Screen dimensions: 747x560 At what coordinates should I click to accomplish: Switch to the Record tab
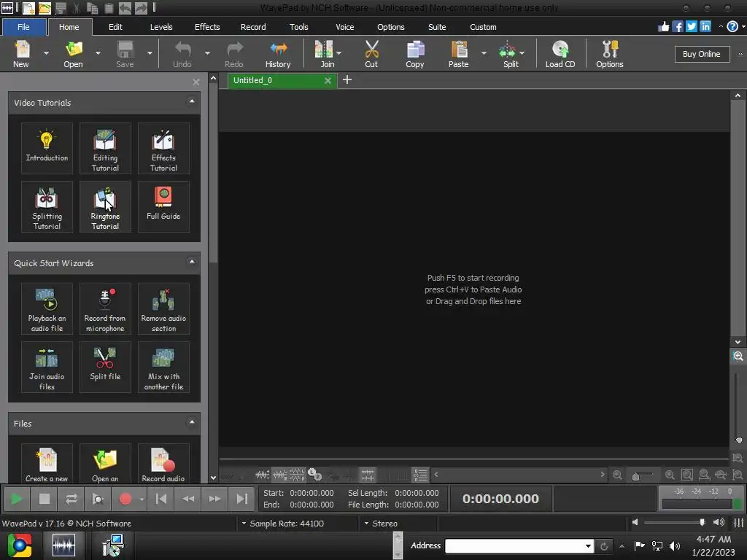tap(253, 27)
